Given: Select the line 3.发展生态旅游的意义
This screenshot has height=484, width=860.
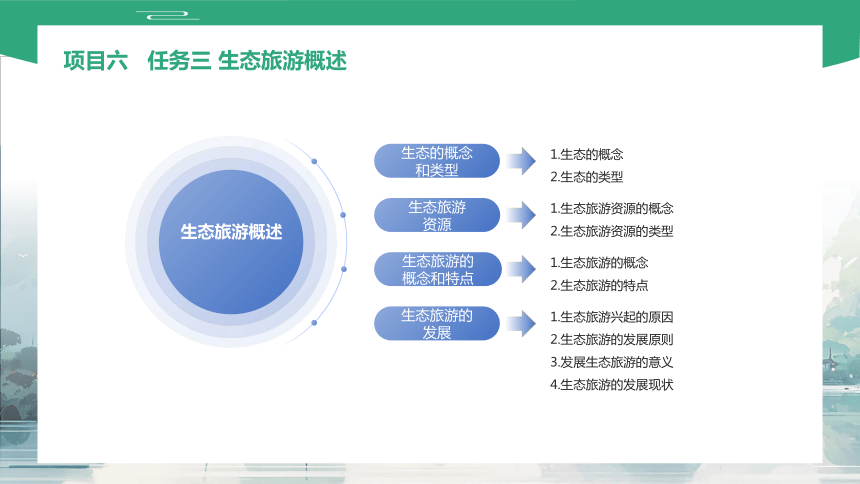Looking at the screenshot, I should 612,362.
